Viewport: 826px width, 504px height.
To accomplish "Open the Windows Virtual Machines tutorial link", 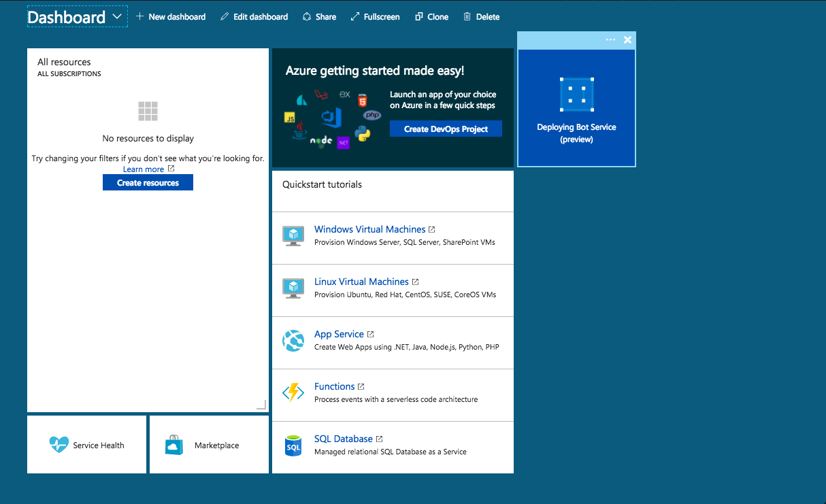I will click(375, 229).
